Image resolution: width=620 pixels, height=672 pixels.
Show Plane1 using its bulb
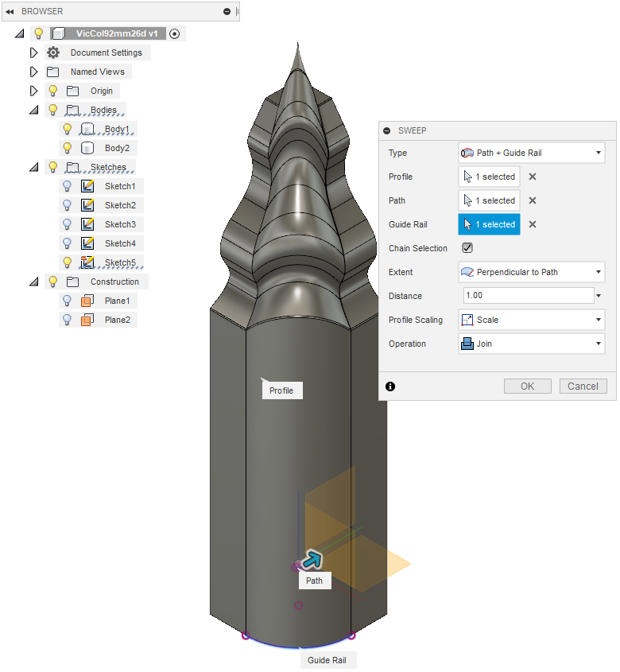(x=68, y=301)
